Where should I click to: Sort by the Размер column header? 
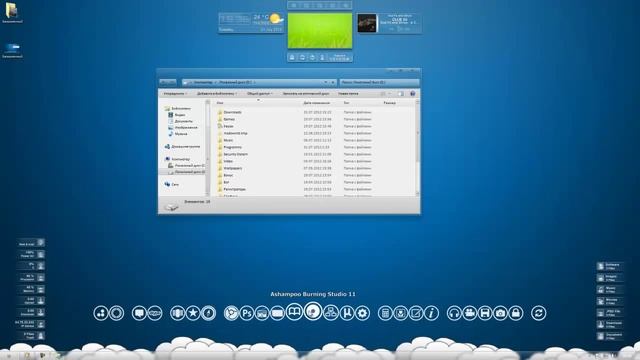coord(389,103)
